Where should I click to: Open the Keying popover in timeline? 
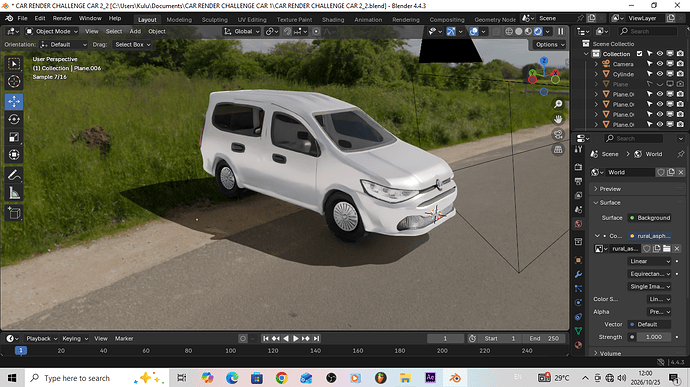coord(75,339)
